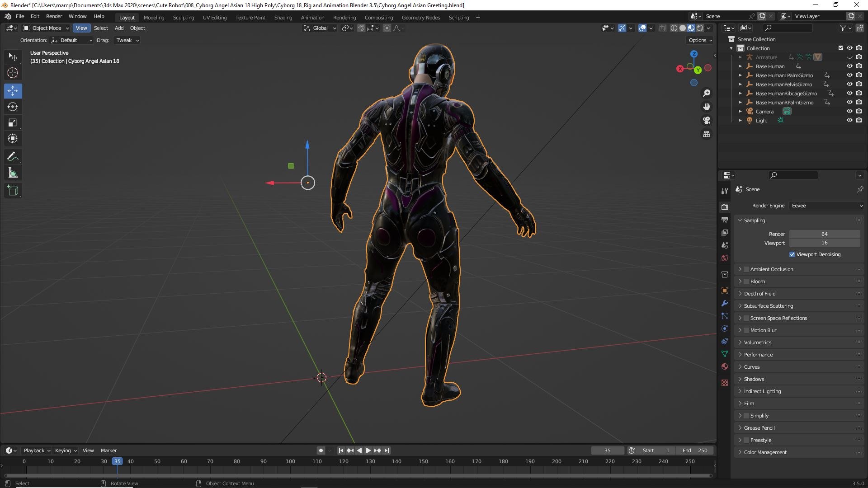Screen dimensions: 868x488
Task: Open the View Layer properties tab
Action: pos(725,232)
